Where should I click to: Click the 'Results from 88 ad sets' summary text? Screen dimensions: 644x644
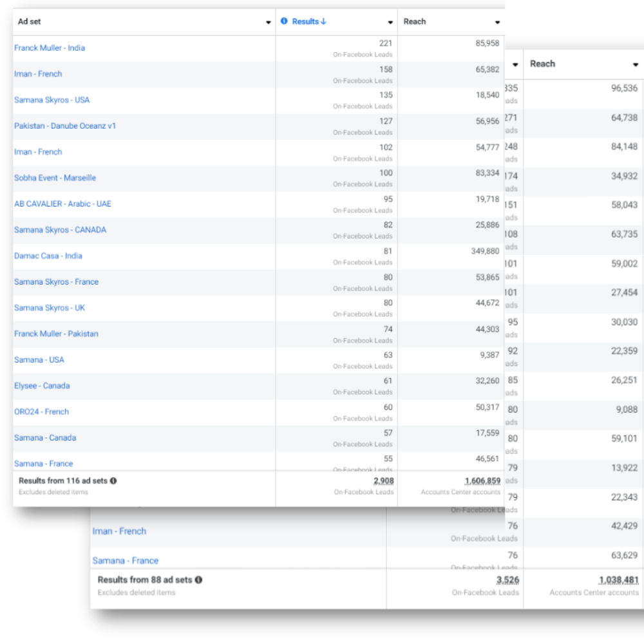click(x=144, y=580)
